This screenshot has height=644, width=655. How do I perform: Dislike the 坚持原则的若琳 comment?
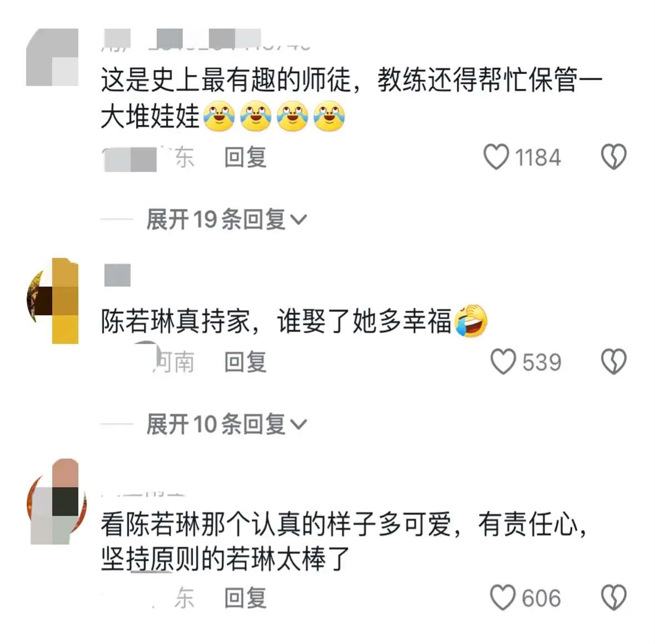click(614, 598)
